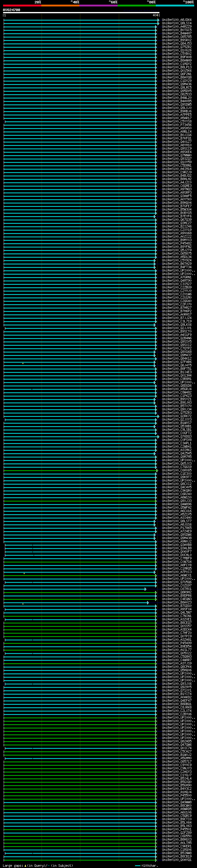The image size is (197, 868).
Task: Click the UniRef100_P45500 label
Action: 177,796
